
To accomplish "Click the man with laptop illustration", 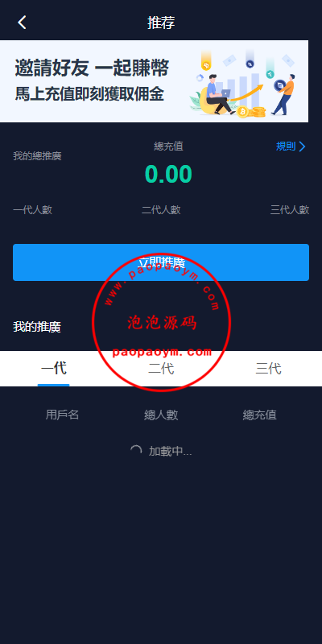I will (217, 94).
